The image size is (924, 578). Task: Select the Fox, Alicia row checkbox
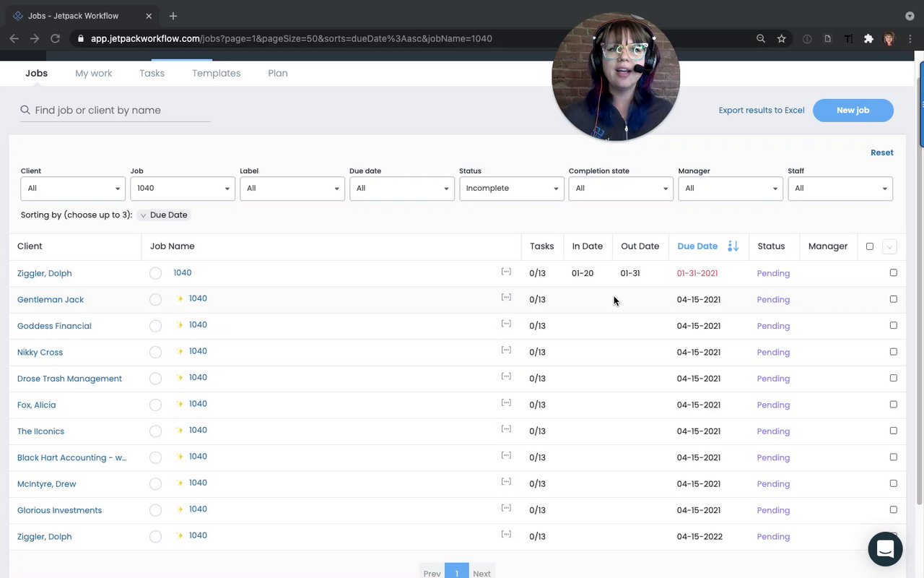894,405
